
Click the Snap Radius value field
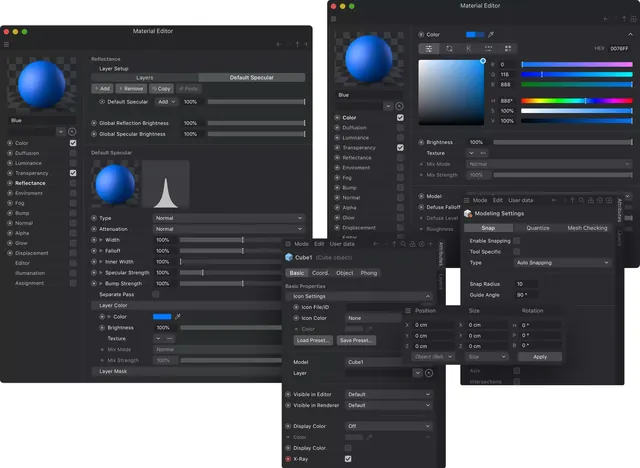tap(527, 284)
